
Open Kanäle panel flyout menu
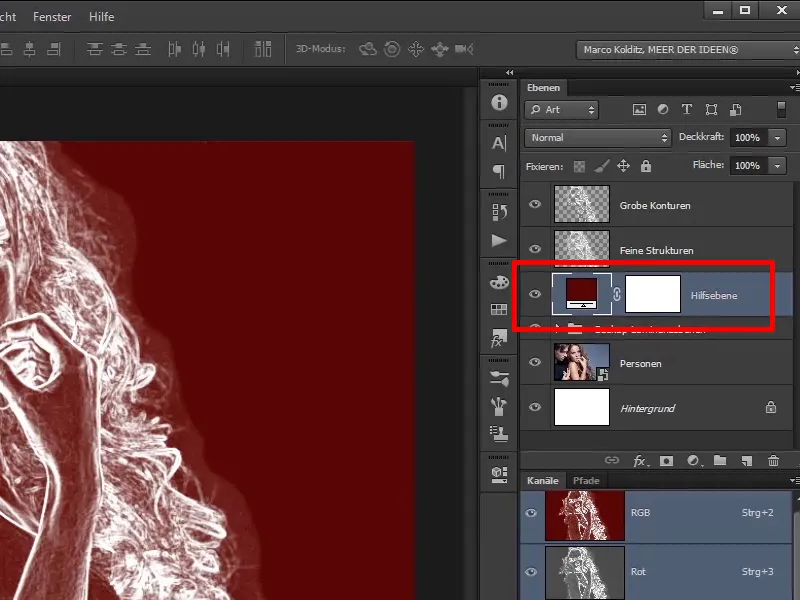click(794, 480)
